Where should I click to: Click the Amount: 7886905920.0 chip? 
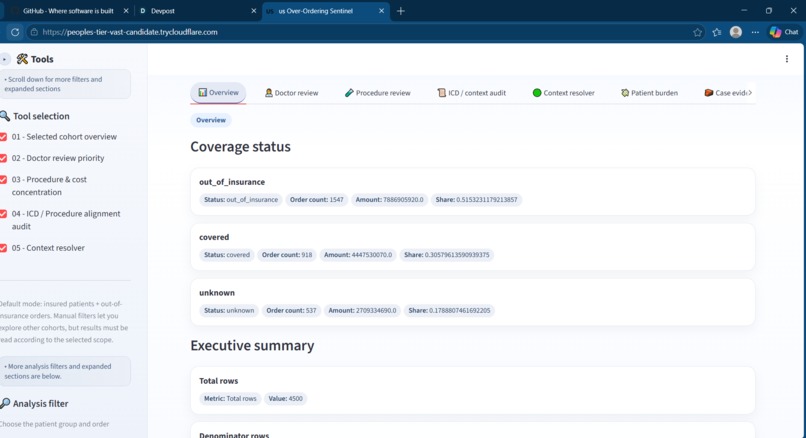(389, 199)
